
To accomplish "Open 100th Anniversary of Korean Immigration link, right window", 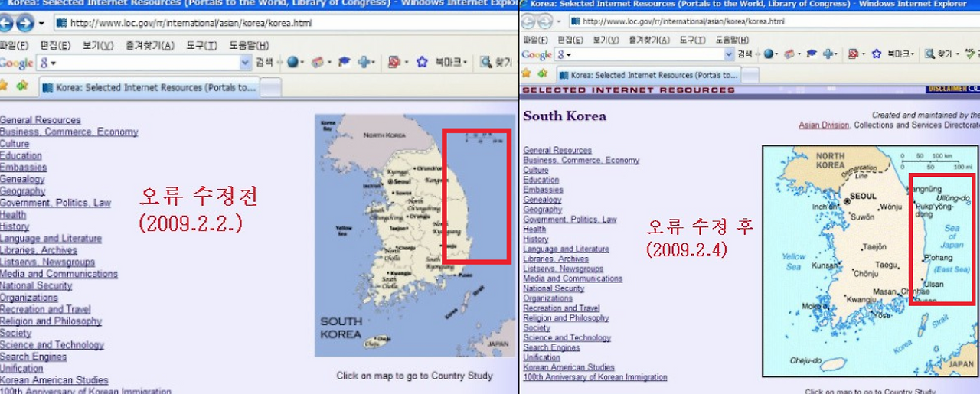I will pos(595,377).
